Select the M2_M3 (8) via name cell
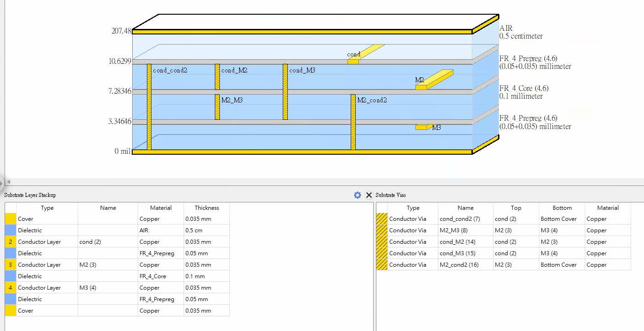The width and height of the screenshot is (644, 331). pyautogui.click(x=465, y=230)
